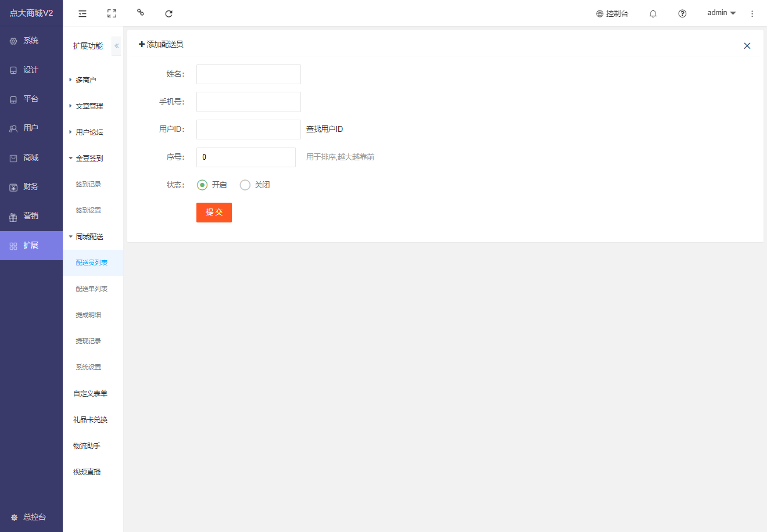Viewport: 767px width, 532px height.
Task: Open the 设计 section in left nav
Action: click(x=31, y=70)
